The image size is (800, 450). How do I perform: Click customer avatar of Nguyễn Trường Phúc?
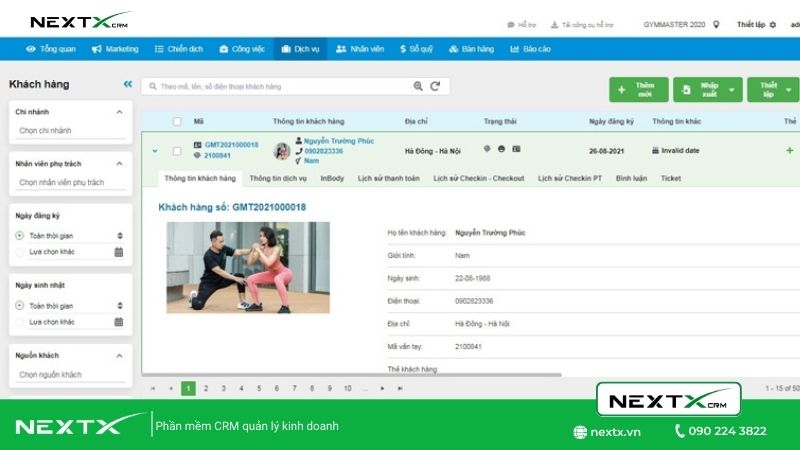[282, 151]
